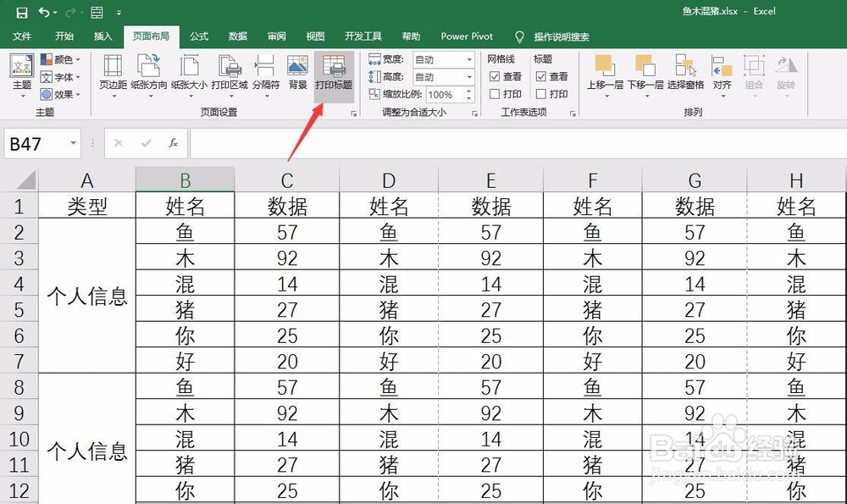The width and height of the screenshot is (847, 504).
Task: Switch to the Formulas (公式) tab
Action: [199, 36]
